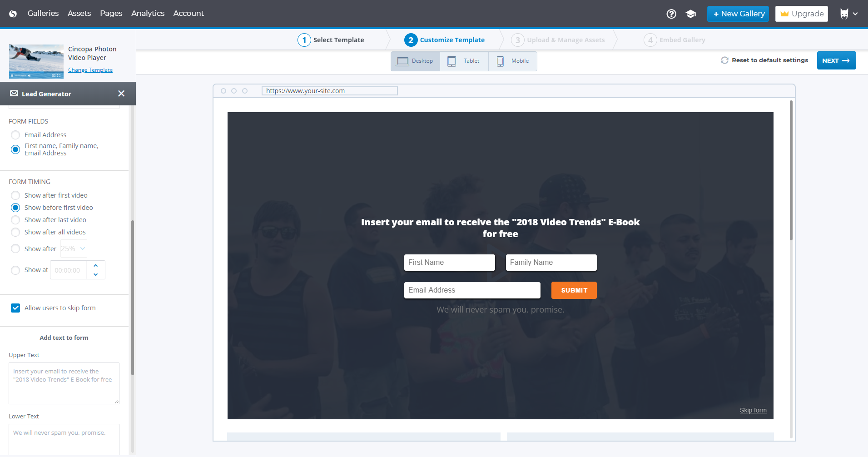Image resolution: width=868 pixels, height=457 pixels.
Task: Switch to Tablet preview icon
Action: (x=451, y=61)
